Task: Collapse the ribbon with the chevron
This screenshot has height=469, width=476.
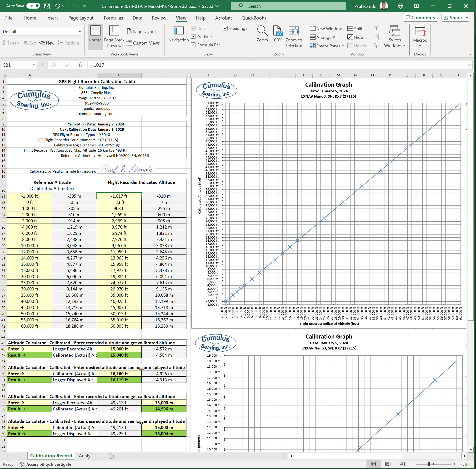Action: click(469, 55)
